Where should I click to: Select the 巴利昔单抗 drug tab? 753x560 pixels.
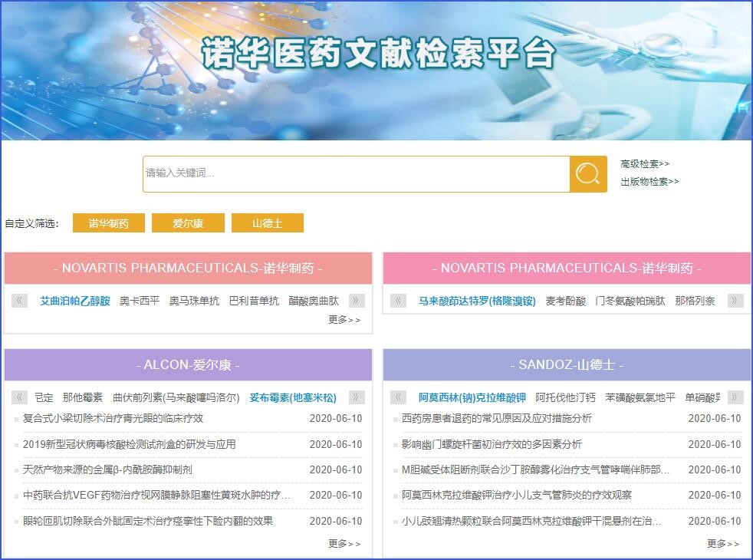[x=254, y=301]
